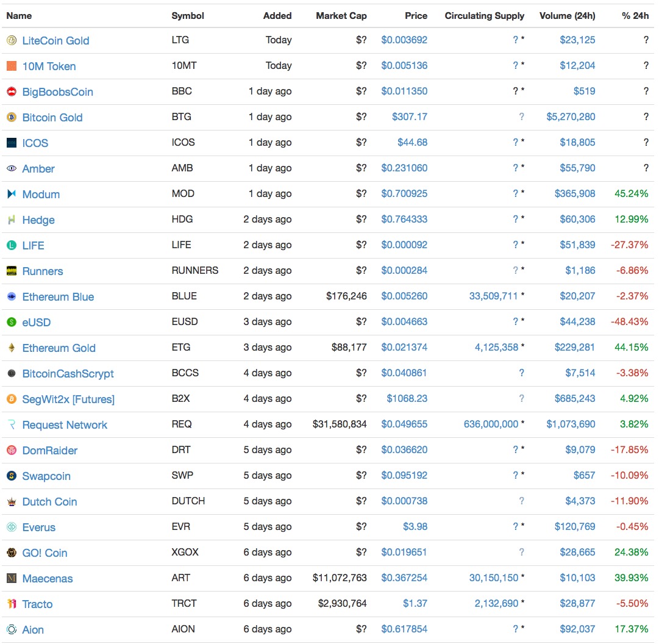This screenshot has width=659, height=644.
Task: Click Tracto circulating supply 2,132,690
Action: click(496, 604)
